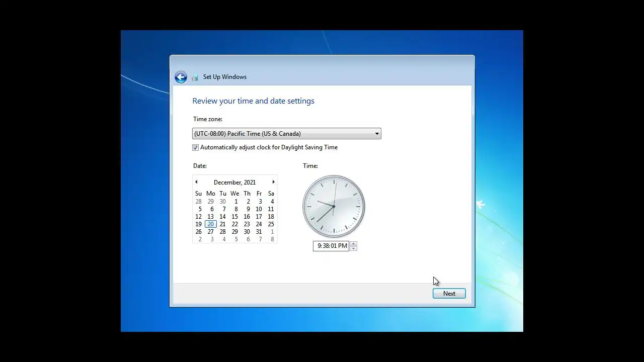Click the analog clock face
Viewport: 644px width, 362px height.
(334, 206)
